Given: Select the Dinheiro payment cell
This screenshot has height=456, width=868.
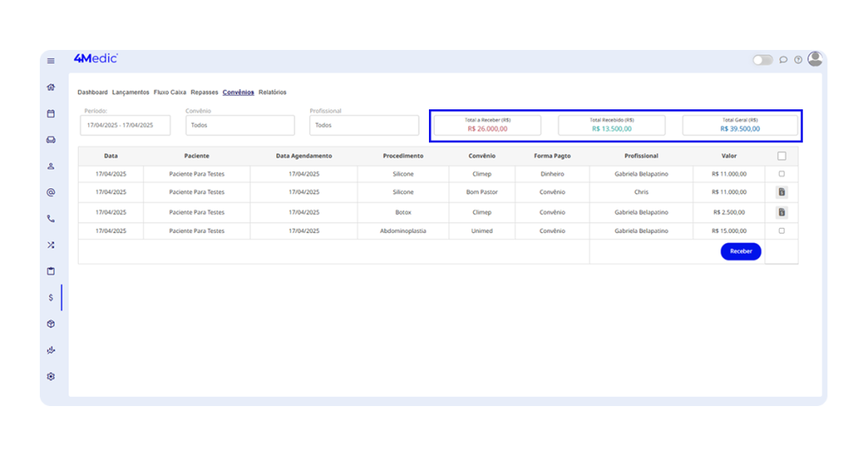Looking at the screenshot, I should click(x=552, y=174).
